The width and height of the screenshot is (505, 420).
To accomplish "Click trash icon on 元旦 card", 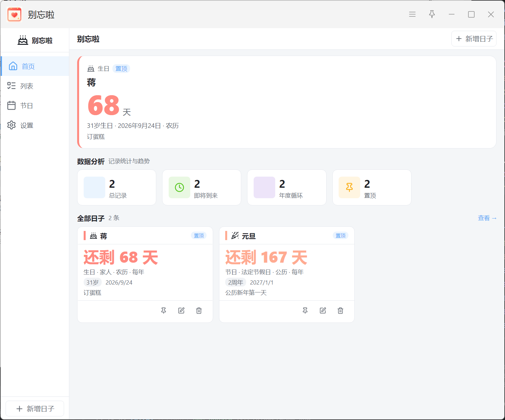I will tap(340, 310).
